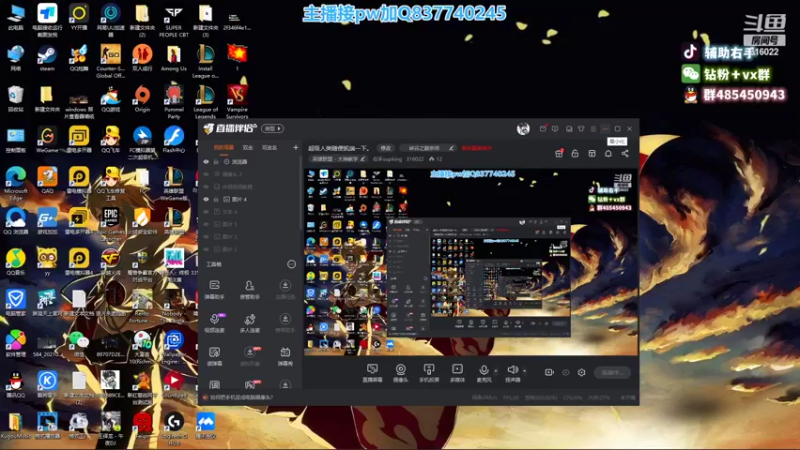
Task: Toggle visibility of 图片 2 source
Action: pyautogui.click(x=206, y=249)
